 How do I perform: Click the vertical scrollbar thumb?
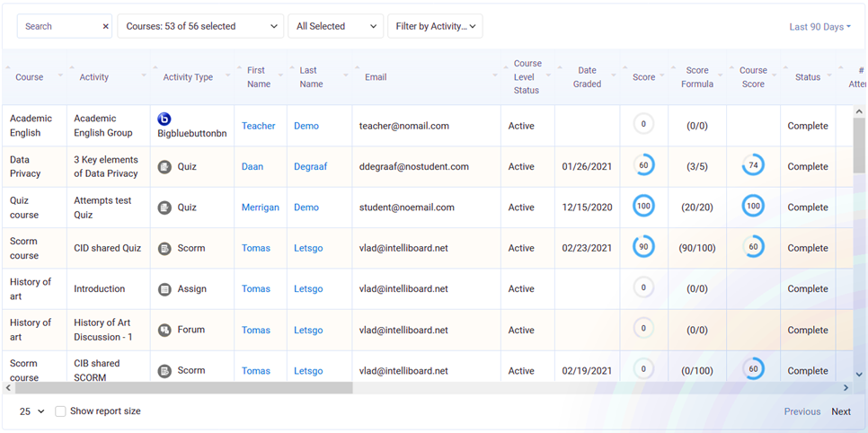859,145
